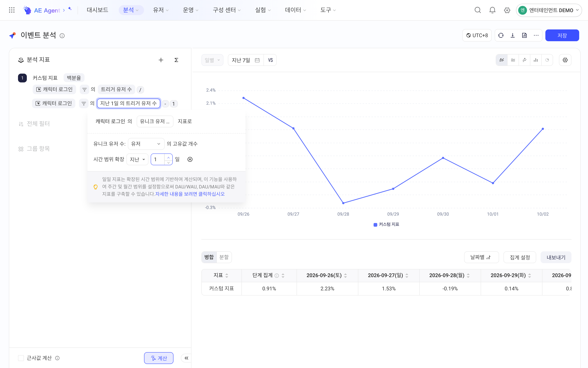Viewport: 588px width, 368px height.
Task: Select the line chart view icon
Action: point(501,60)
